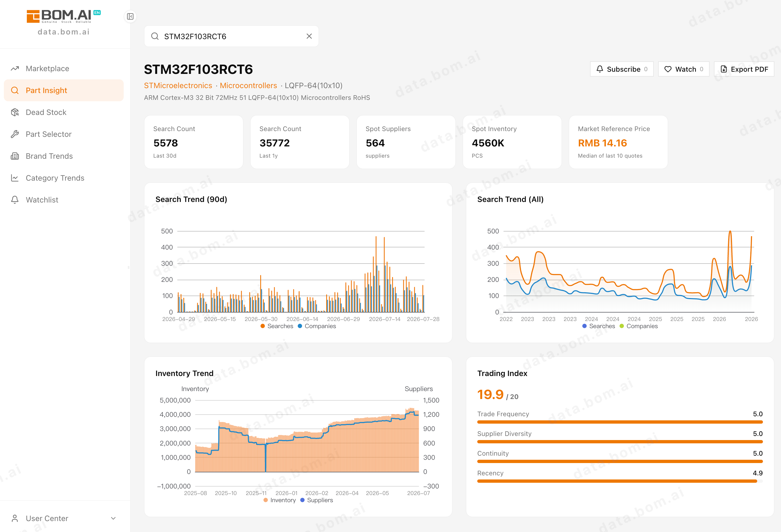The height and width of the screenshot is (532, 781).
Task: Clear the search box with the X icon
Action: pyautogui.click(x=309, y=36)
